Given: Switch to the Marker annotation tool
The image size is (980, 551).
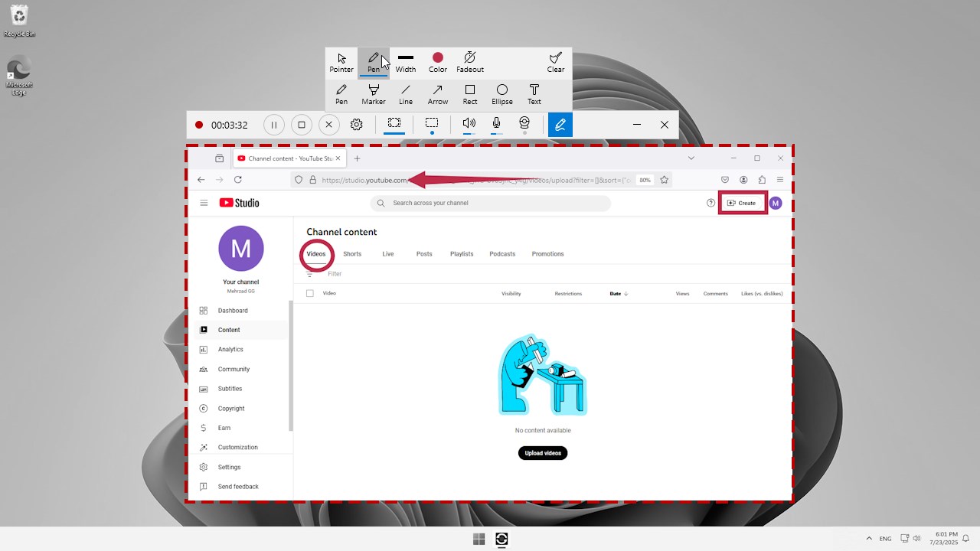Looking at the screenshot, I should (x=373, y=94).
